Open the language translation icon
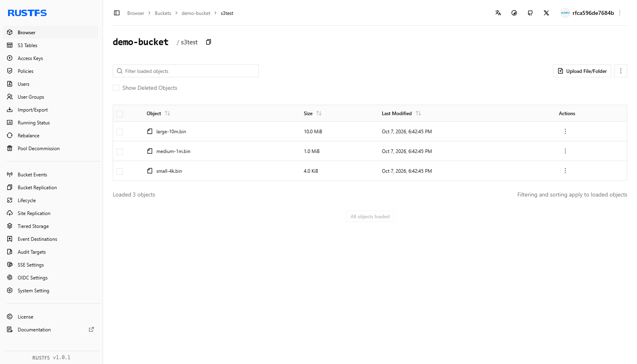The height and width of the screenshot is (364, 637). coord(498,13)
